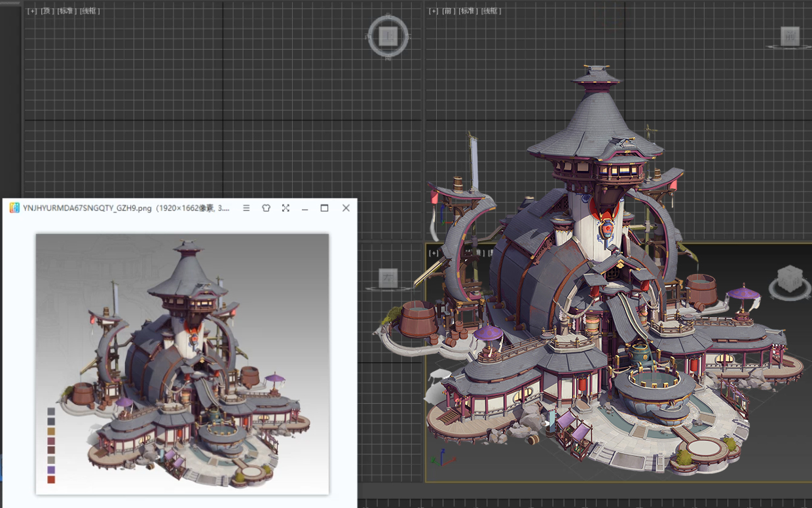Click the ViewCube in the top viewport
This screenshot has width=812, height=508.
[388, 37]
